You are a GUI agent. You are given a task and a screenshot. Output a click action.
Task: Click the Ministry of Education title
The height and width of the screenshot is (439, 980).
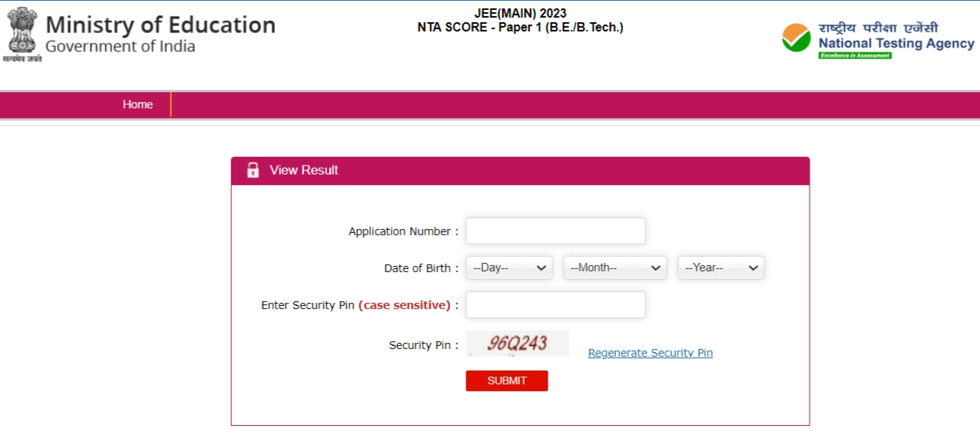tap(160, 25)
